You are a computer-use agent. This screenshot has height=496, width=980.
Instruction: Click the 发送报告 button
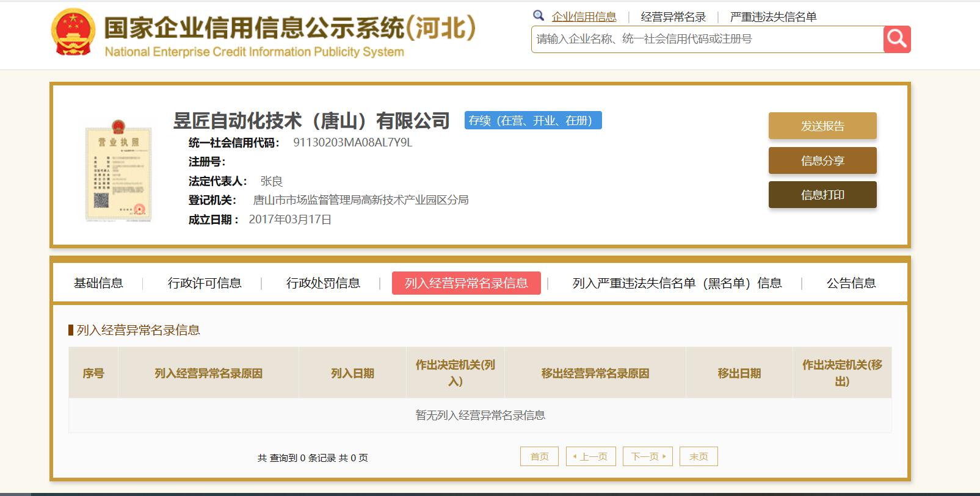click(822, 126)
